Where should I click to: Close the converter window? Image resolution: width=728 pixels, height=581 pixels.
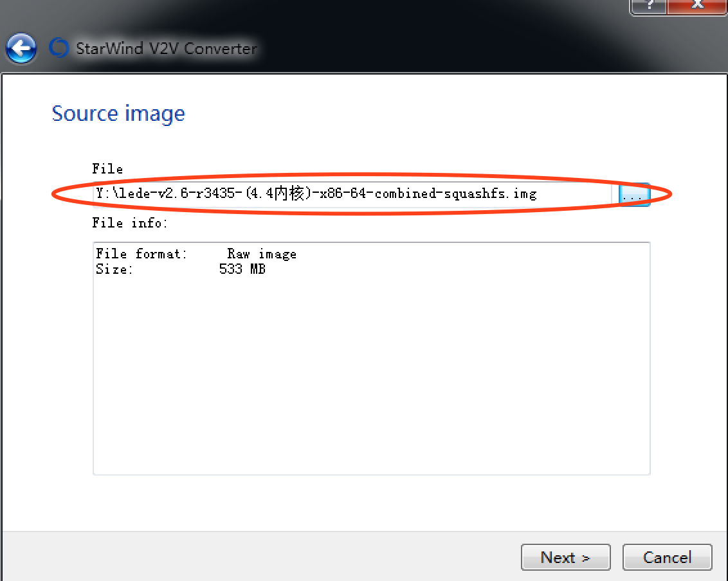tap(697, 6)
